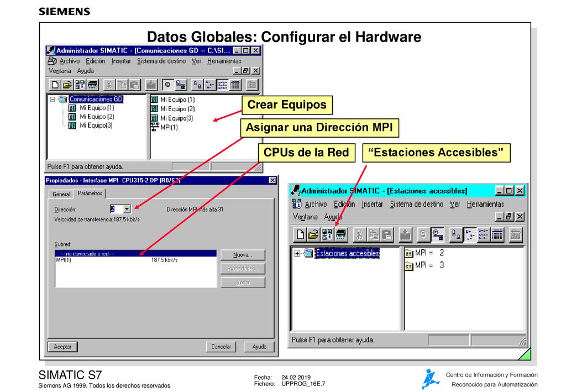Open Sistema de destino menu in Comunicaciones GD
This screenshot has width=566, height=392.
pos(161,61)
